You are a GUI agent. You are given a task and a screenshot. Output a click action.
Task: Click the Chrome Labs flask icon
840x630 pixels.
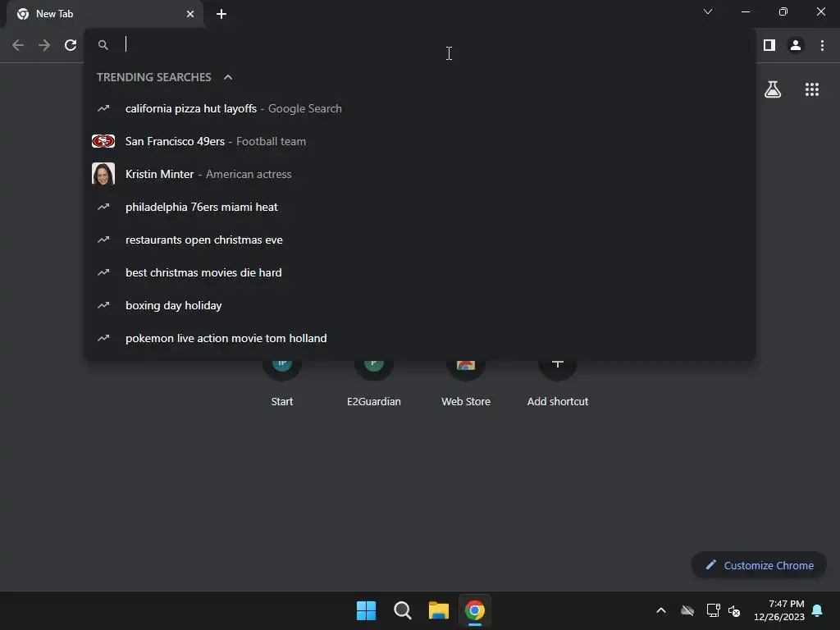pos(773,89)
